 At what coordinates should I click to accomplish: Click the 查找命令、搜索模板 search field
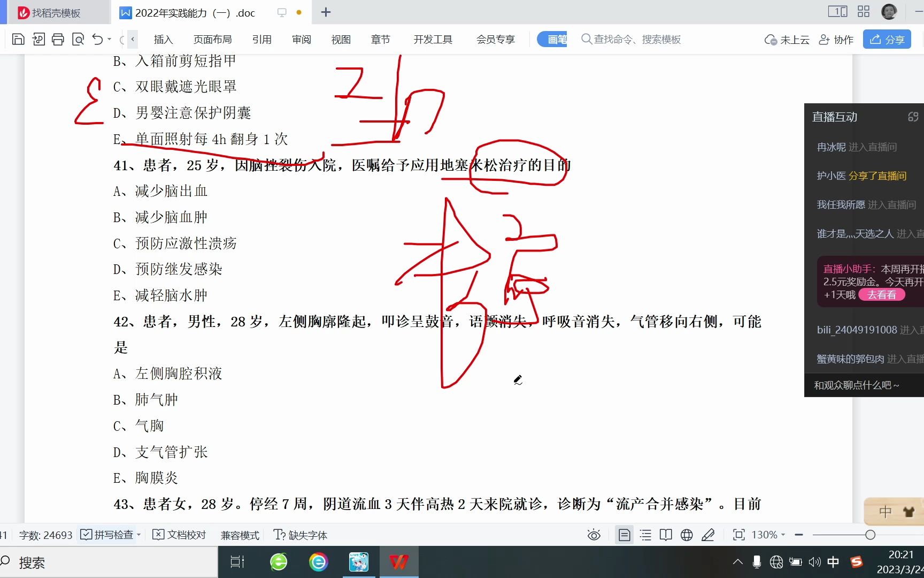pyautogui.click(x=636, y=39)
